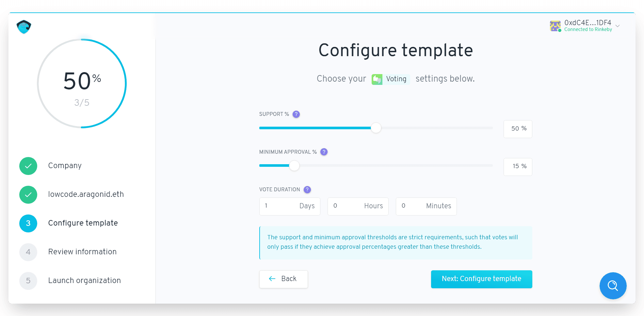Click the Back button
Screen dimensions: 644x316
(283, 279)
